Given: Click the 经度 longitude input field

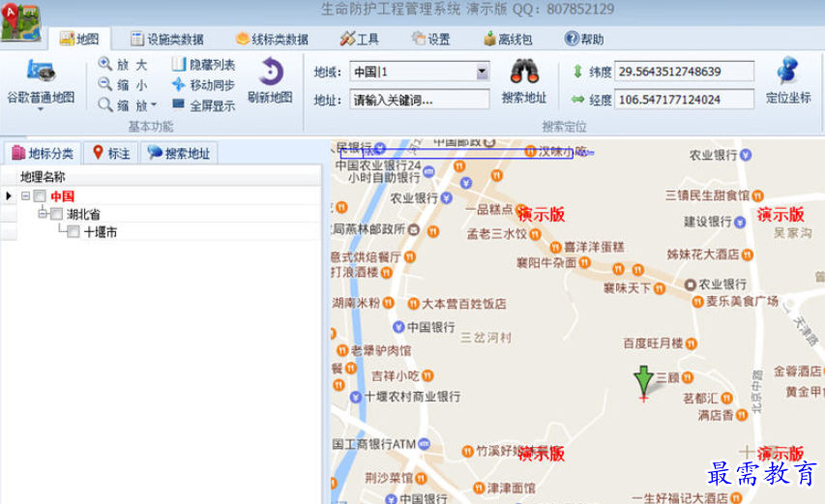Looking at the screenshot, I should tap(684, 99).
